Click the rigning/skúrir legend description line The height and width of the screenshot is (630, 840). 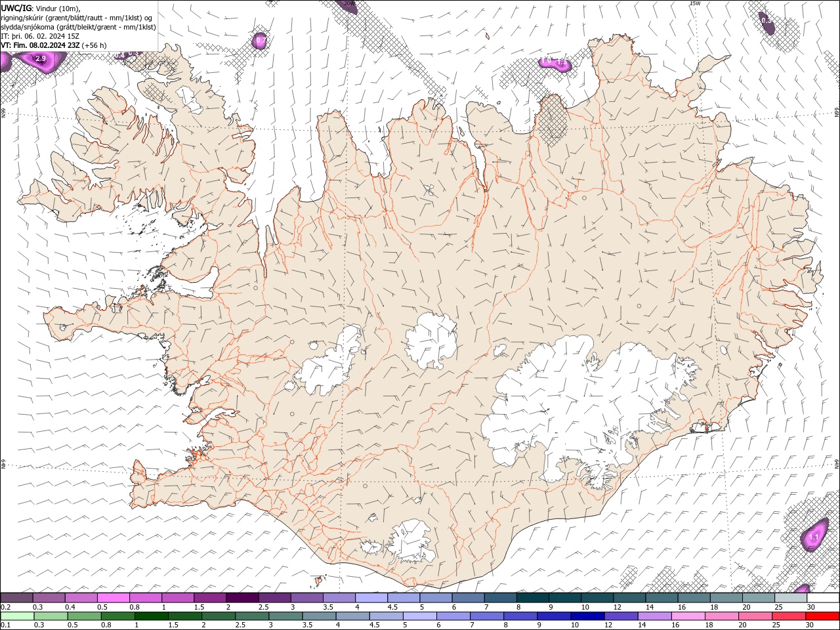click(x=77, y=17)
